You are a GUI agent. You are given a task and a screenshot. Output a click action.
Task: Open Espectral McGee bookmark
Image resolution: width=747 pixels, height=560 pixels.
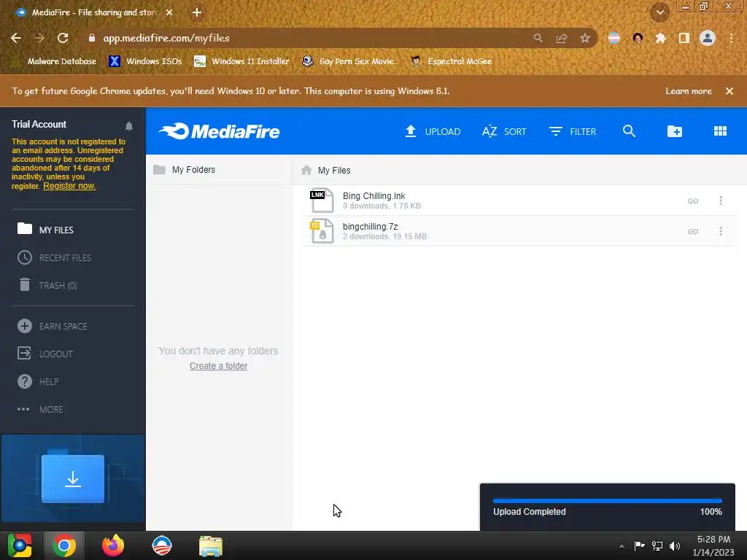click(x=451, y=61)
